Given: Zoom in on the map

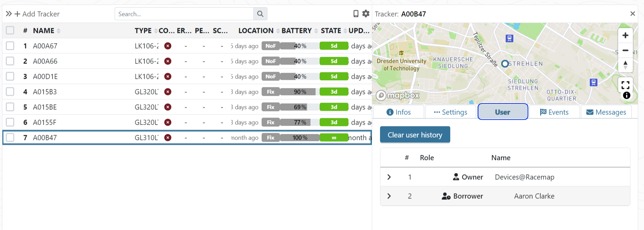Looking at the screenshot, I should pos(625,35).
